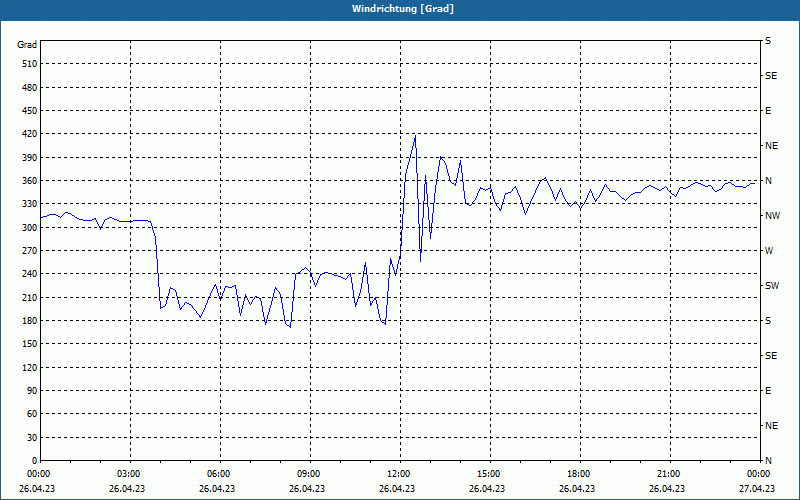The height and width of the screenshot is (500, 800).
Task: Pick the 390 degree axis label
Action: (30, 158)
